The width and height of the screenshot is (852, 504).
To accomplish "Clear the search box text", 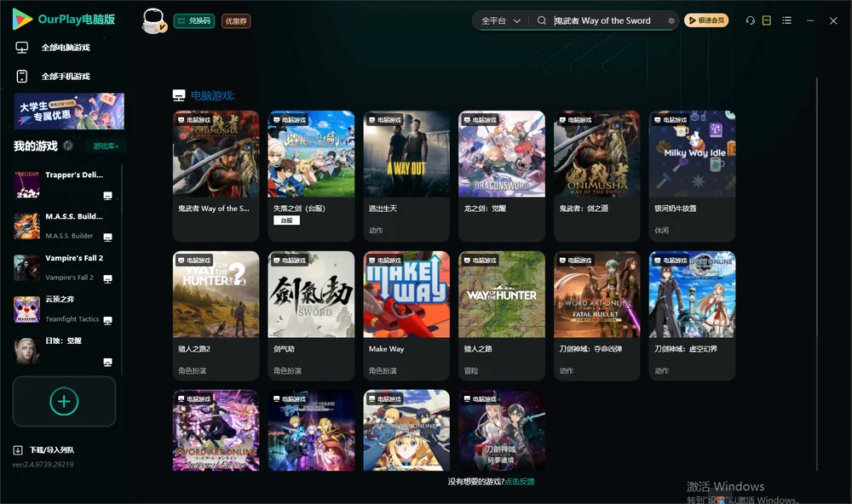I will 671,21.
